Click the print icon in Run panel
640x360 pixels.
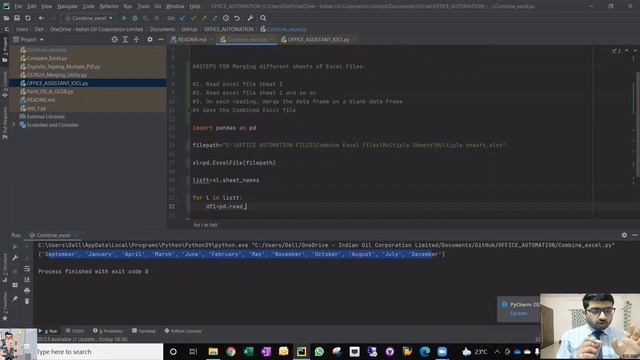(x=27, y=290)
